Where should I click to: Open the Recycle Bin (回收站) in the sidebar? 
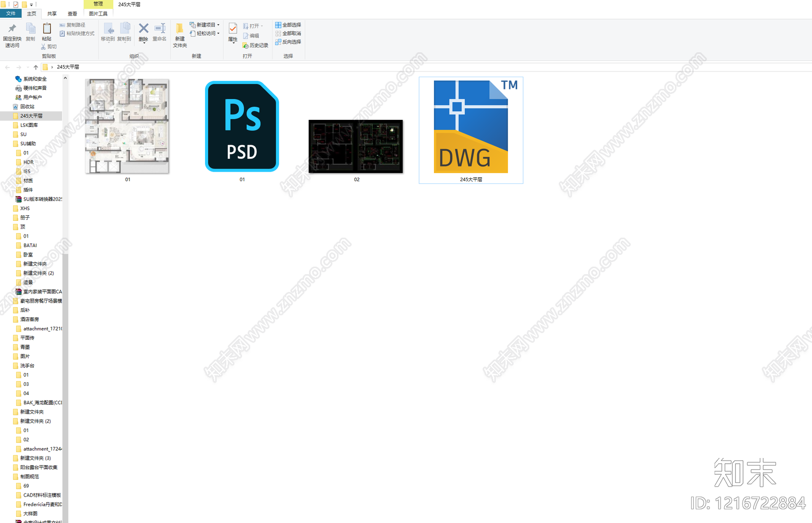pyautogui.click(x=27, y=107)
